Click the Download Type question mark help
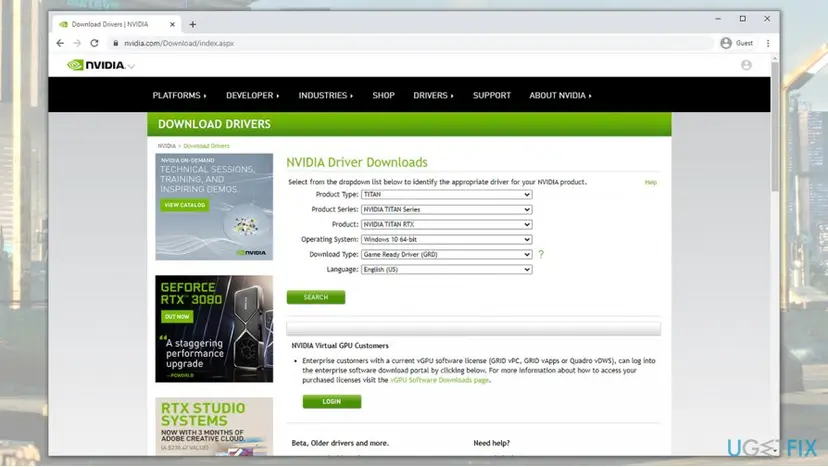The image size is (828, 467). pyautogui.click(x=541, y=254)
